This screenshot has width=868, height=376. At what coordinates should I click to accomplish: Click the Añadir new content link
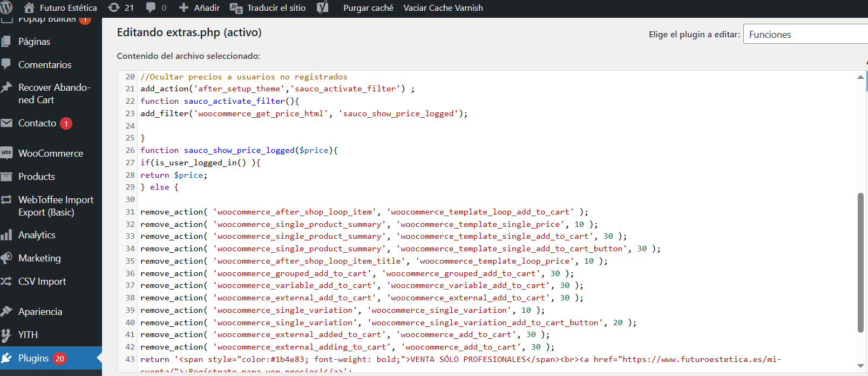coord(207,8)
